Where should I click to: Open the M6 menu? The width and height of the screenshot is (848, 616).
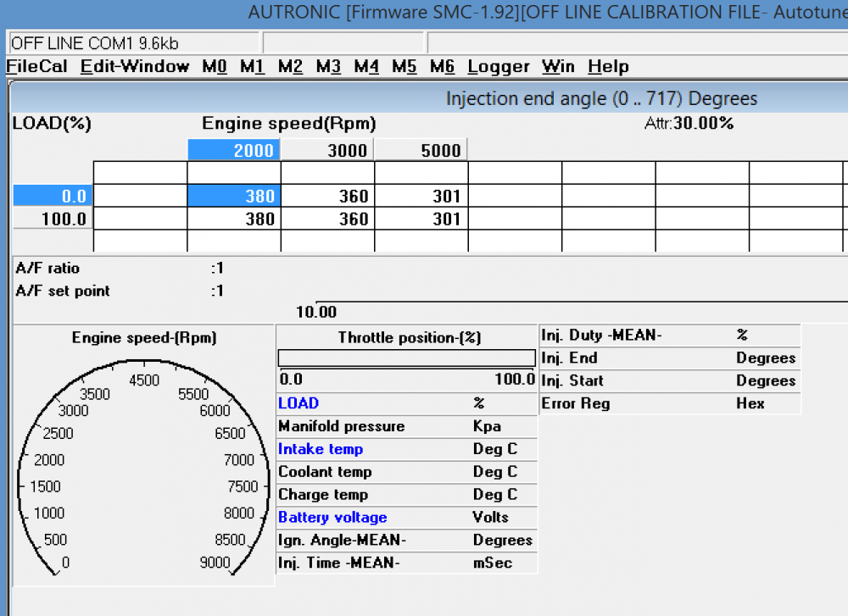pyautogui.click(x=442, y=66)
